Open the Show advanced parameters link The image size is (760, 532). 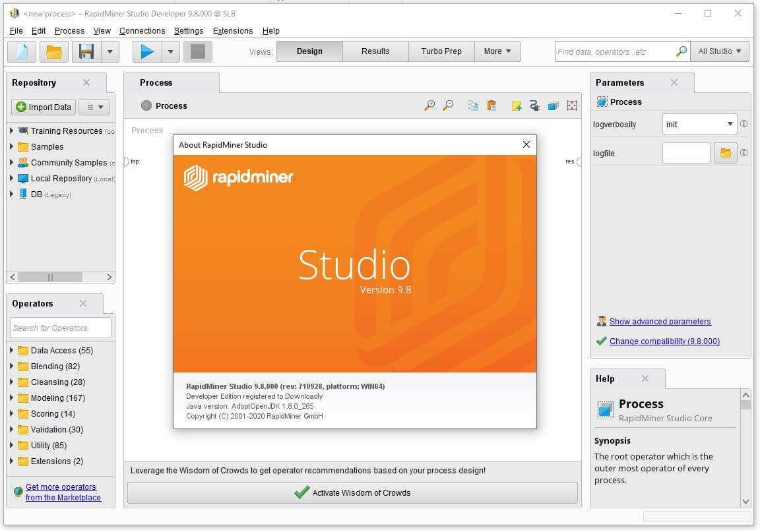[x=660, y=321]
